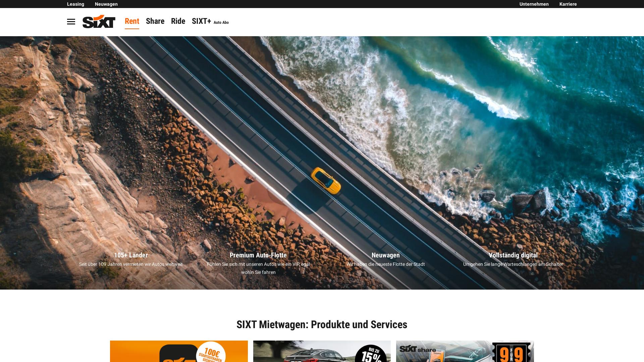Switch to the Ride tab
The height and width of the screenshot is (362, 644).
tap(178, 21)
